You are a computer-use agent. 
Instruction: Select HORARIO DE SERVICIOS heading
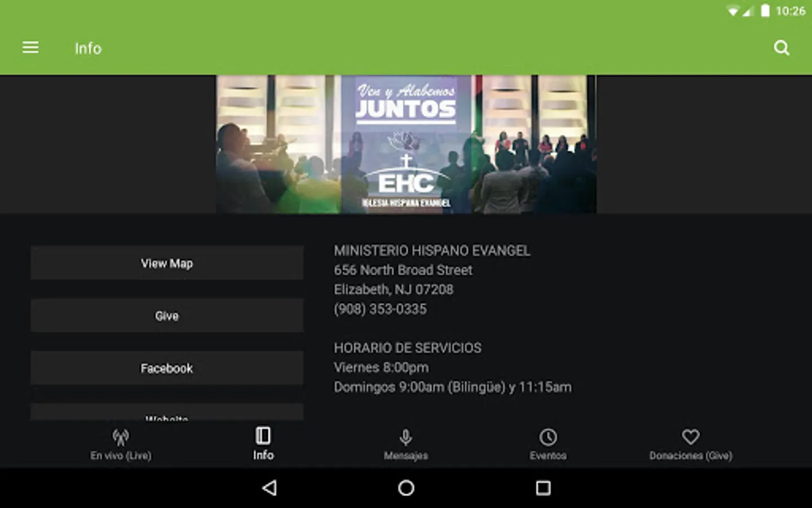408,348
